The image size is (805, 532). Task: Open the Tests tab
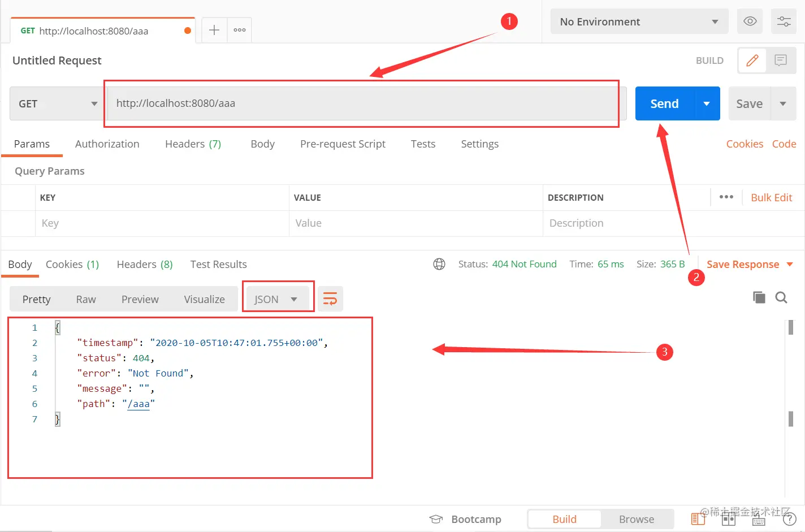point(423,144)
